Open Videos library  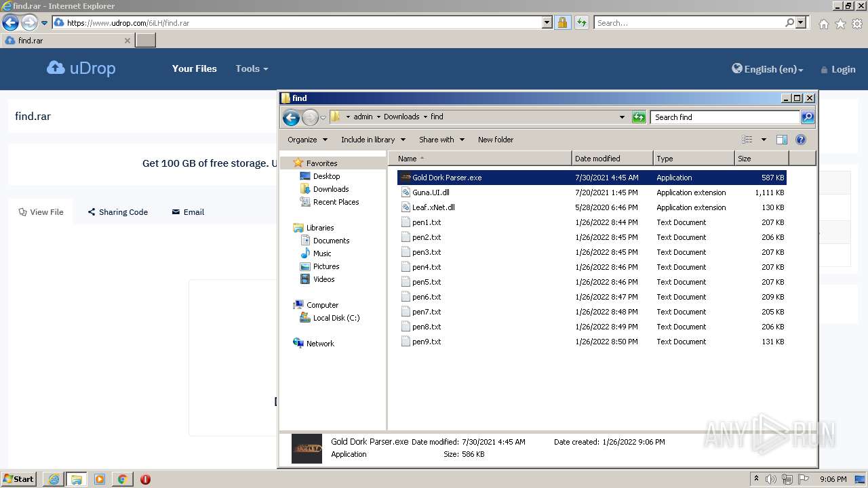coord(323,279)
